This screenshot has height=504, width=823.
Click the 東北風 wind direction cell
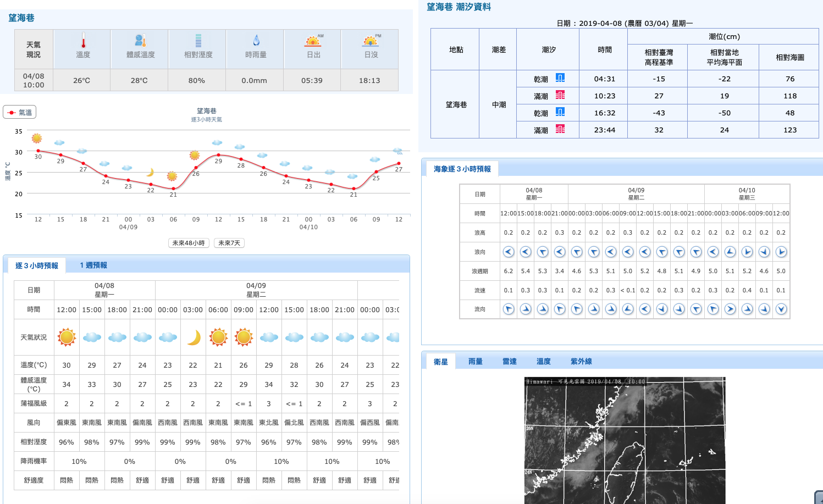pyautogui.click(x=269, y=423)
